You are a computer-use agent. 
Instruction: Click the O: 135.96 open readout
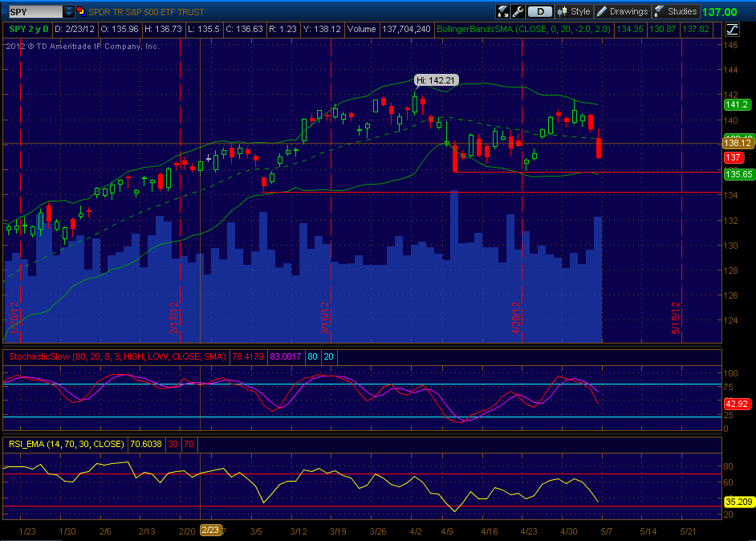[119, 30]
